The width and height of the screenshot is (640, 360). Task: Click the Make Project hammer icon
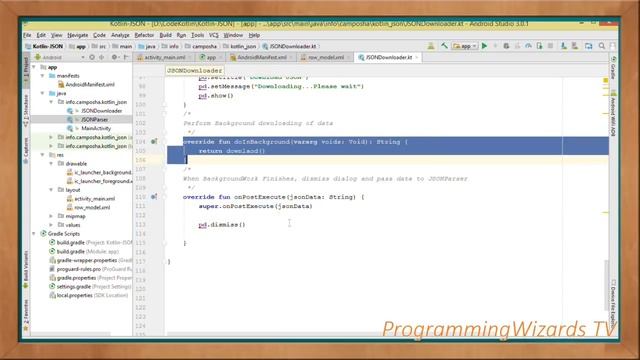click(444, 46)
